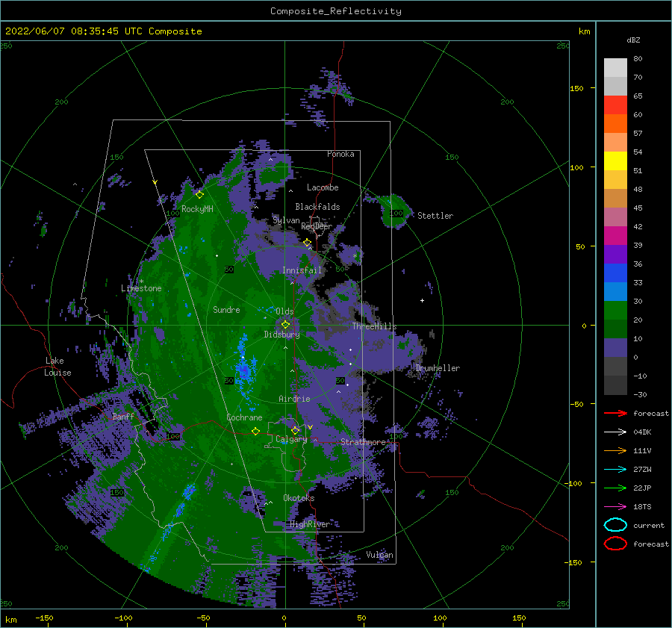
Task: Click the ThreeHills town label
Action: pyautogui.click(x=375, y=326)
